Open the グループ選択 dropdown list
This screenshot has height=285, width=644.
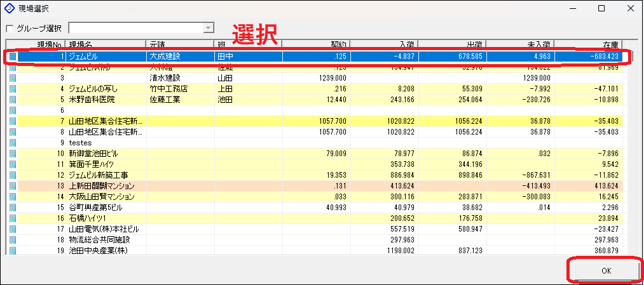point(207,29)
